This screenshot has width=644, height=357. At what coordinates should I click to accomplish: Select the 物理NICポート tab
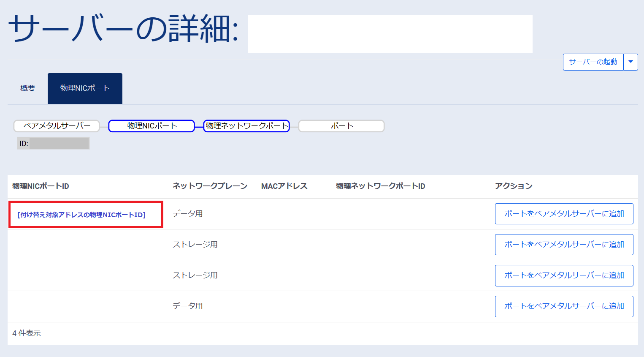pos(85,88)
